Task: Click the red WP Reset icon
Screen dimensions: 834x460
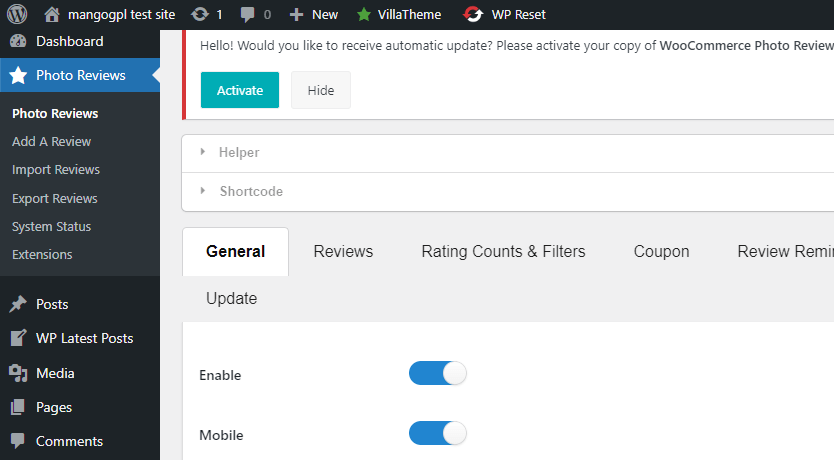Action: tap(473, 14)
